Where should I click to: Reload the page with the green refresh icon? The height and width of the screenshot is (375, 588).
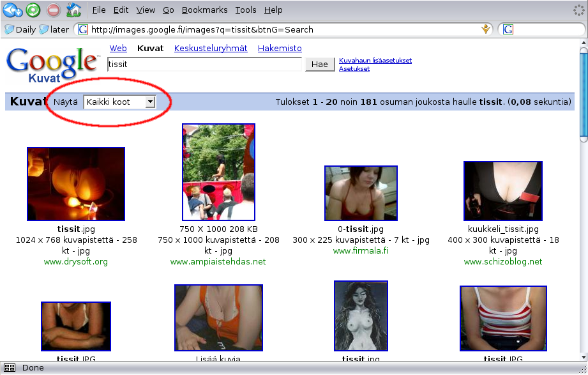tap(33, 10)
